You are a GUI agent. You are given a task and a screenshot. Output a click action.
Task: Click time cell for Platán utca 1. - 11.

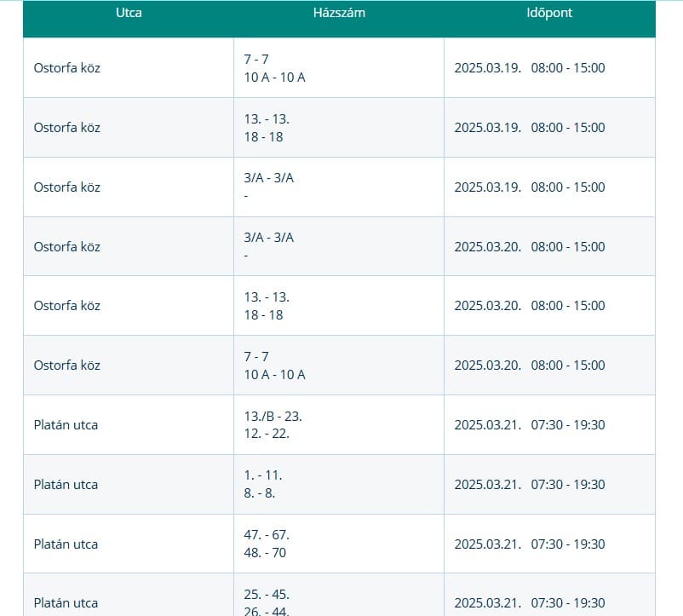click(530, 485)
